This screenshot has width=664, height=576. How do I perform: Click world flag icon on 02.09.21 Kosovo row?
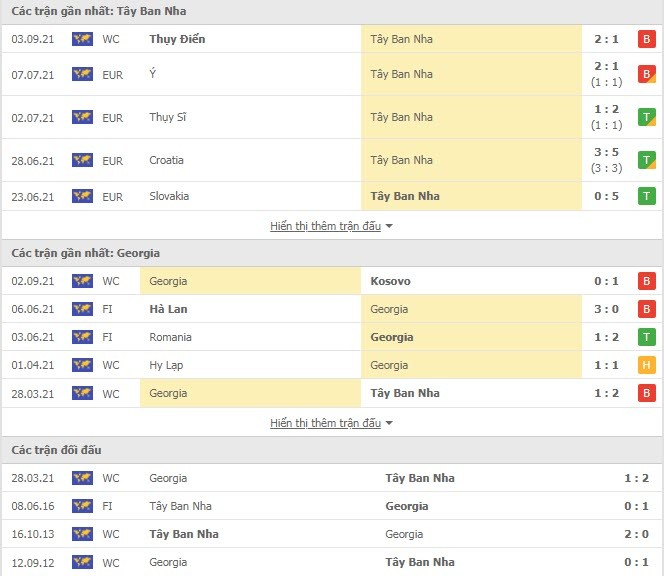point(82,281)
